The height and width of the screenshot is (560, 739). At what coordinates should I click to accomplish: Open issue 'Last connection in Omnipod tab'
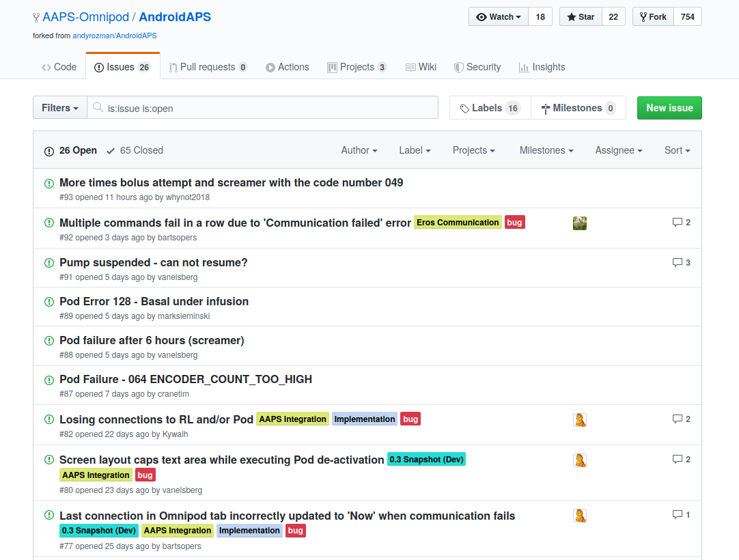287,516
